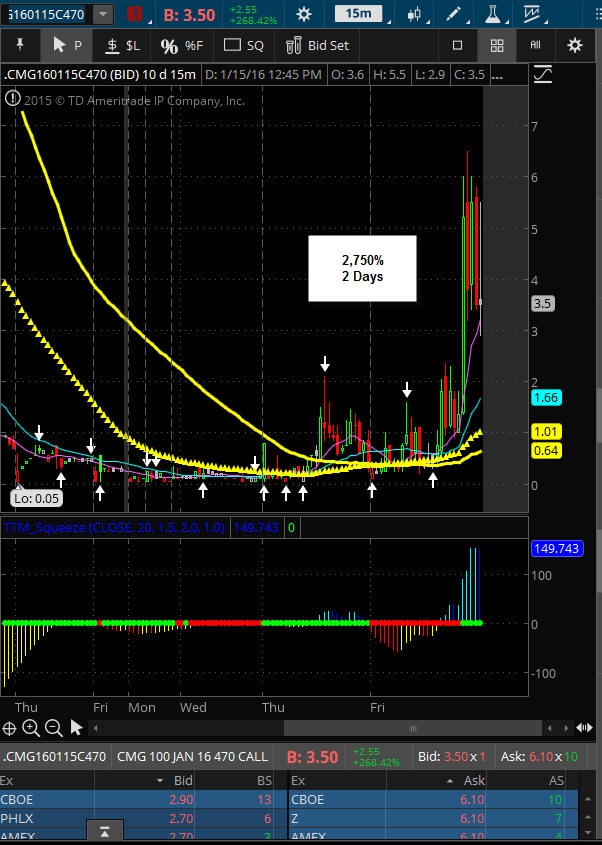Zoom out on the chart
The width and height of the screenshot is (602, 845).
point(53,728)
